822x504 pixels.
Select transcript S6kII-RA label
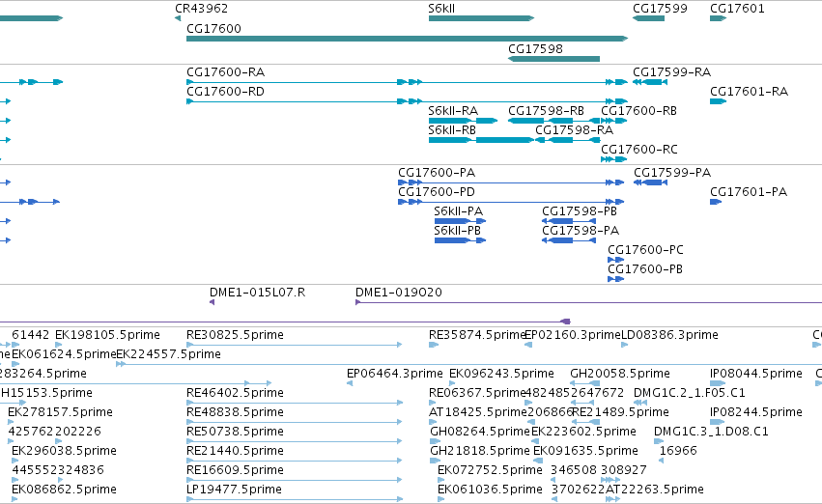click(453, 110)
